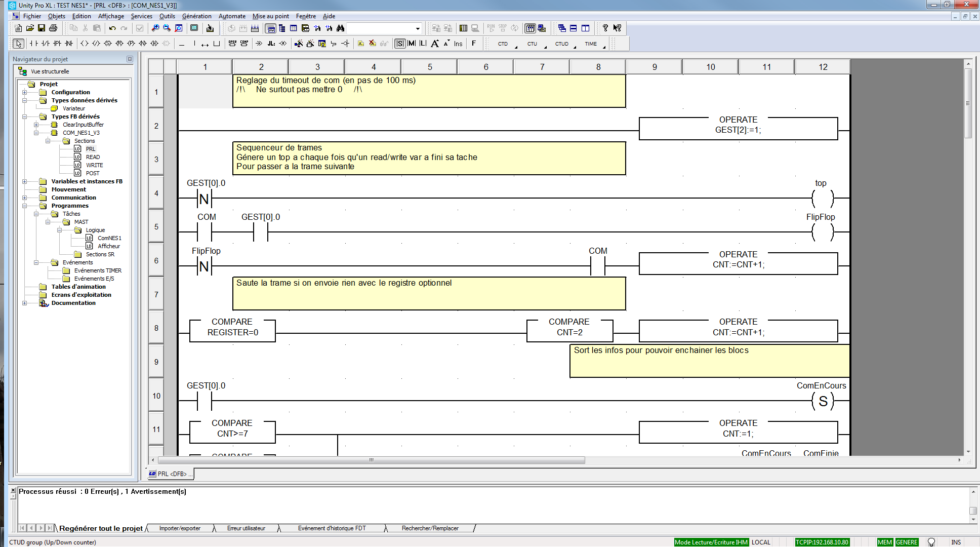Open the Génération menu
This screenshot has height=547, width=980.
[x=196, y=16]
